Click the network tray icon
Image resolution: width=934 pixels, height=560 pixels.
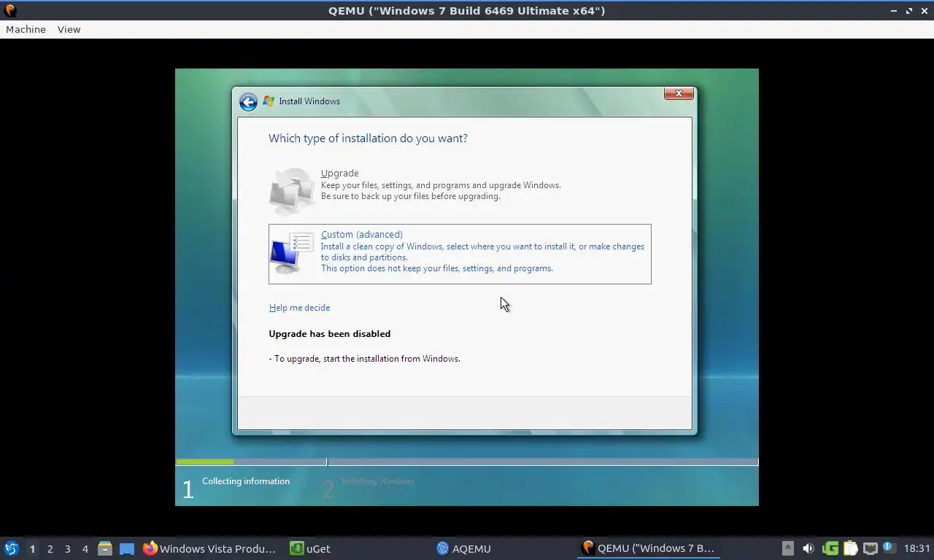pyautogui.click(x=870, y=548)
